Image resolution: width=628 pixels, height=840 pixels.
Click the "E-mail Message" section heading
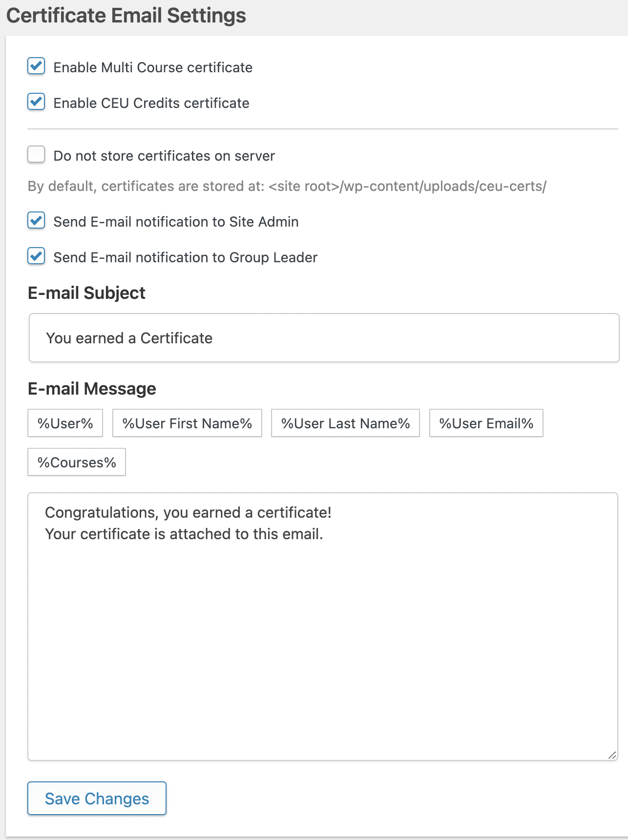click(x=92, y=388)
